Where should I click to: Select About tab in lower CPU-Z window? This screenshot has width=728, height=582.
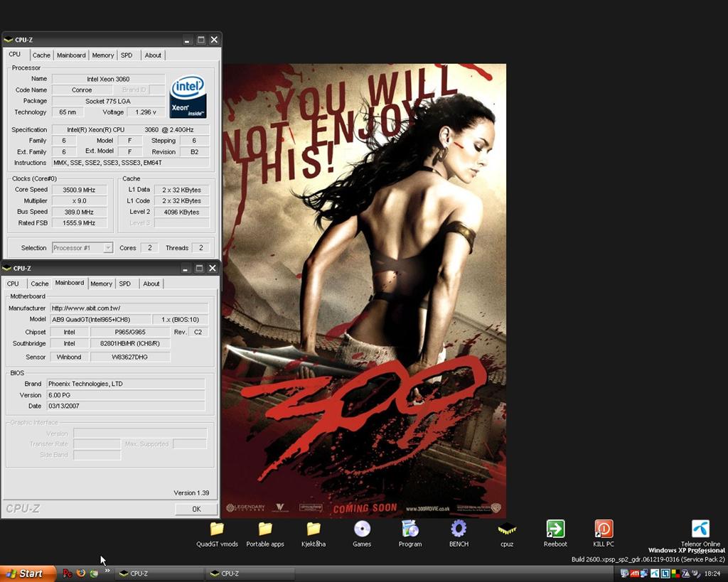coord(151,284)
